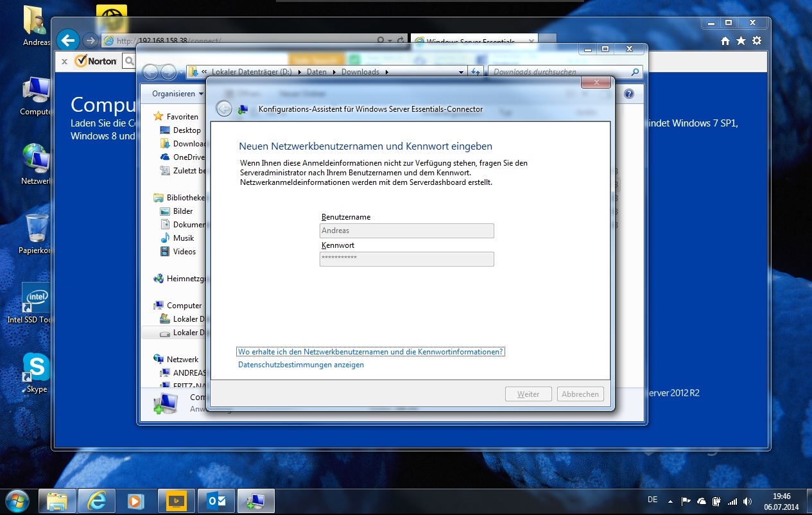
Task: Click the Daten breadcrumb in address bar
Action: click(x=316, y=72)
